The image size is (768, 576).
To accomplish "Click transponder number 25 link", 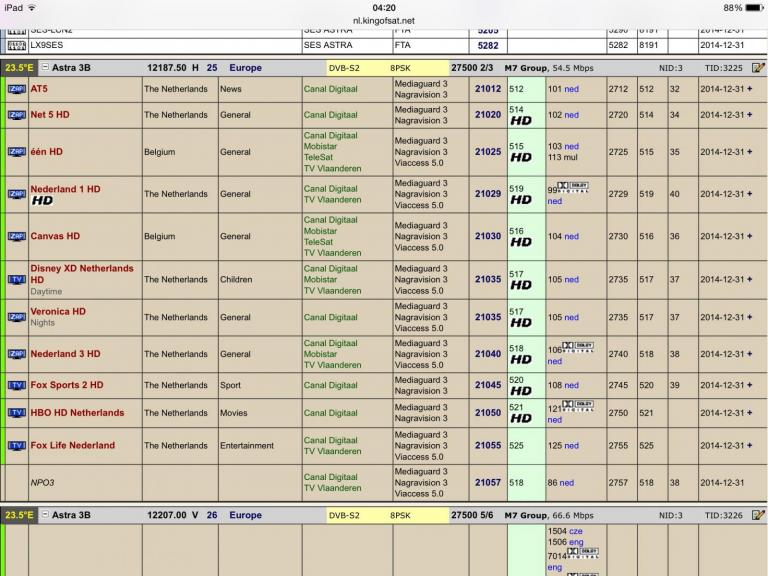I will [x=212, y=68].
